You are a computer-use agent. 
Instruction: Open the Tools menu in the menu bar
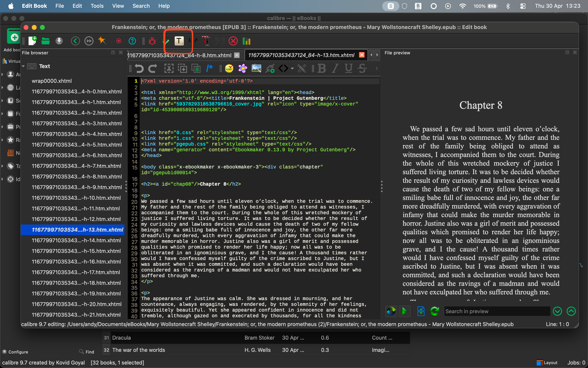97,6
